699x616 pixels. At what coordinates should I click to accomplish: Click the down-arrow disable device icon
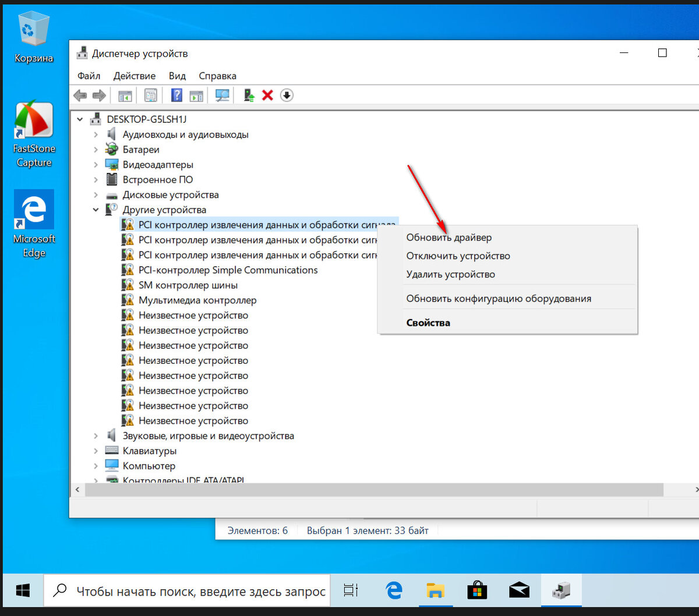[x=287, y=95]
